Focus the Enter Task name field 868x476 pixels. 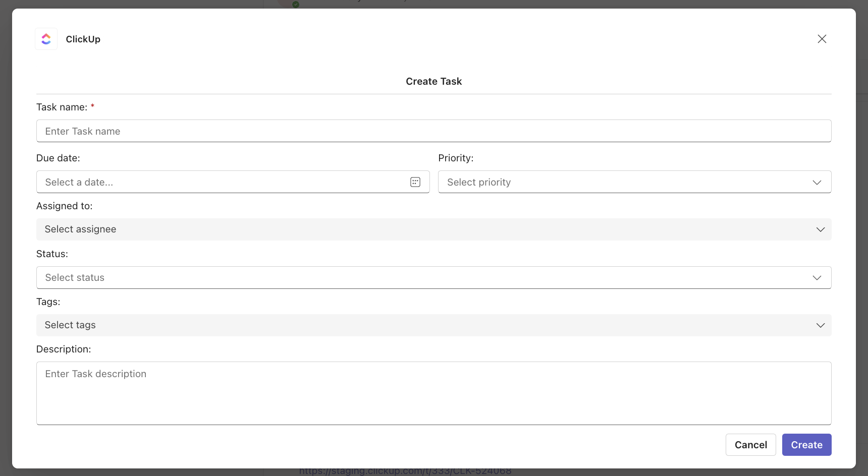click(433, 131)
